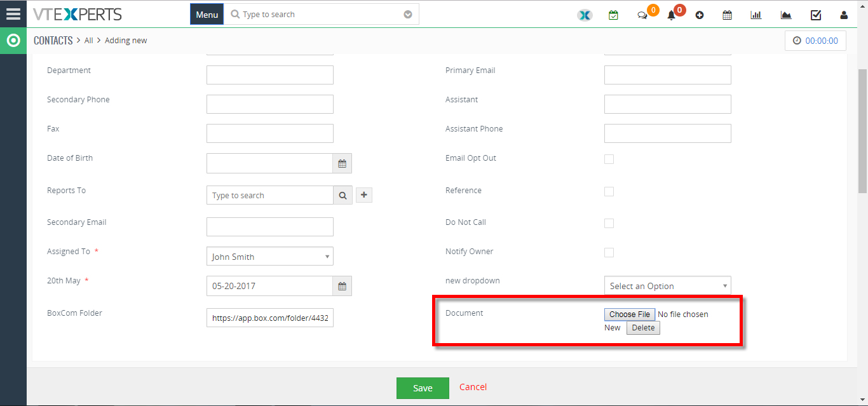This screenshot has height=406, width=868.
Task: Expand the new dropdown Select an Option
Action: pos(668,285)
